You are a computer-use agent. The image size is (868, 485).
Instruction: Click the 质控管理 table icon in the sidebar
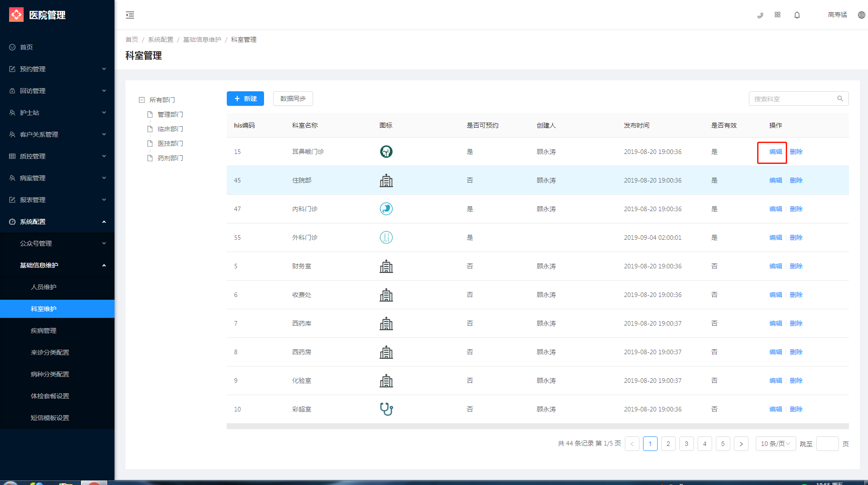tap(12, 156)
